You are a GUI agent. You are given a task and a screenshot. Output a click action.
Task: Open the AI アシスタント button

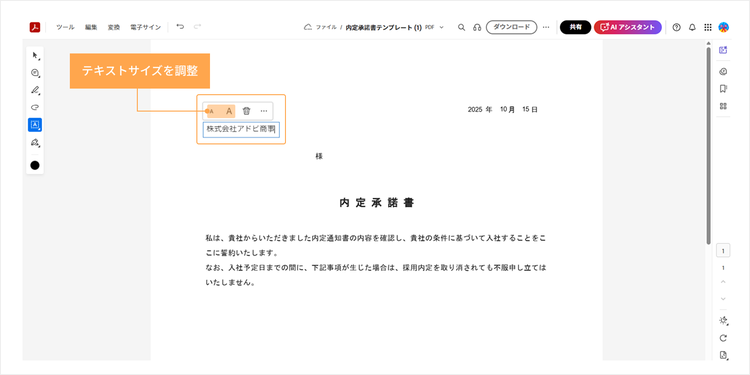point(628,27)
